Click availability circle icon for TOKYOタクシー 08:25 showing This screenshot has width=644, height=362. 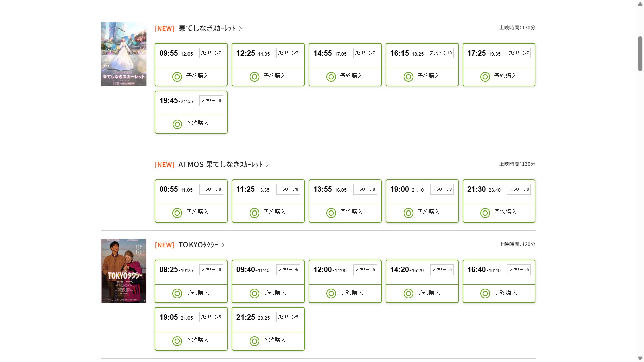(x=177, y=294)
